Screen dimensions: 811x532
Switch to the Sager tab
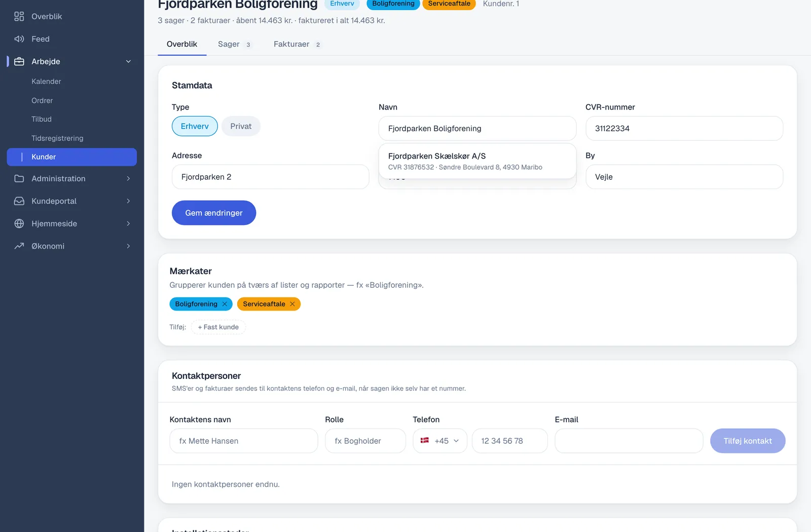coord(235,44)
